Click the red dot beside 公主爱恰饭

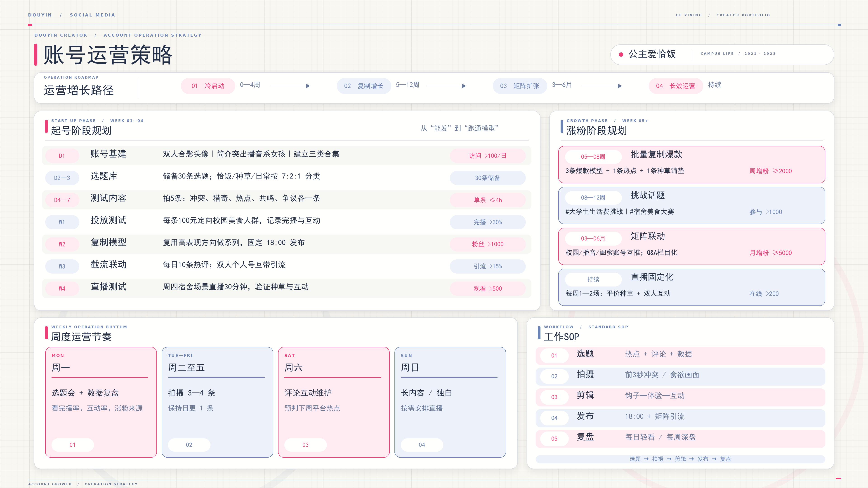click(x=621, y=54)
